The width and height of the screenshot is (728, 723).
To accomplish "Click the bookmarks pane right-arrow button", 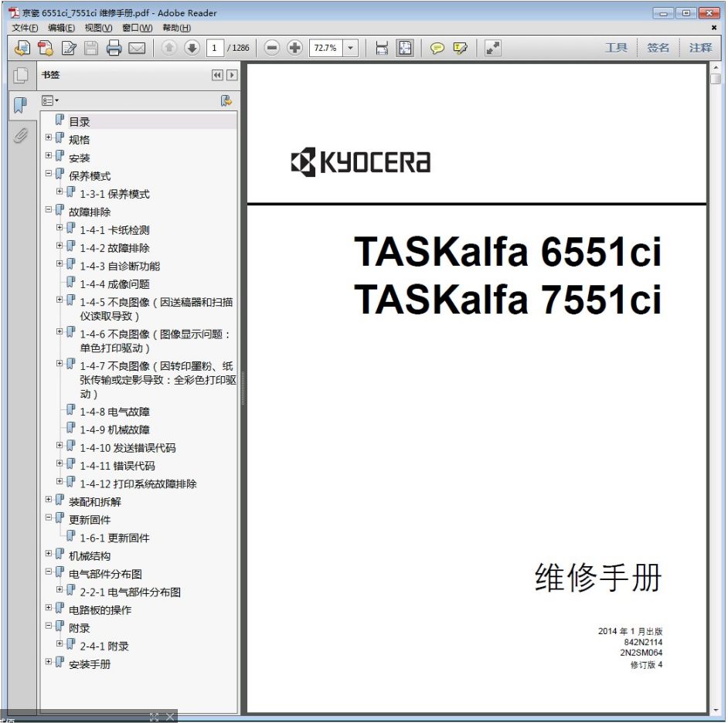I will coord(232,75).
